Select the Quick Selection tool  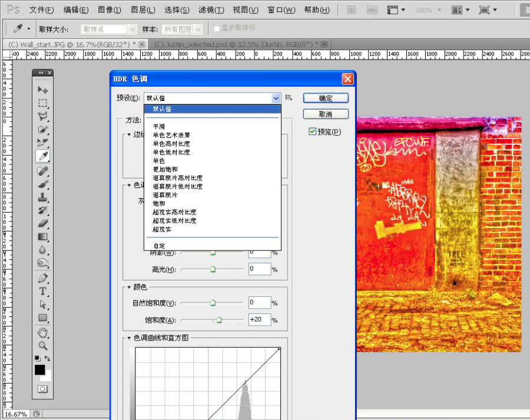(42, 130)
